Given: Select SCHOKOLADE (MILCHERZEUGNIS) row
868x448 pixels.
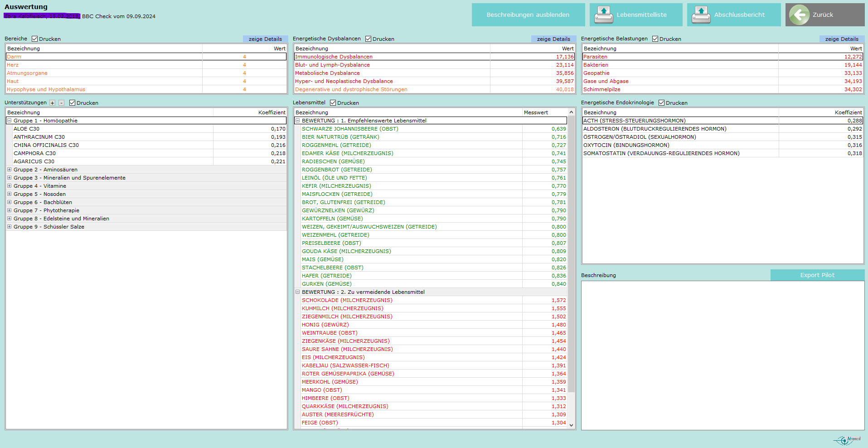Looking at the screenshot, I should pos(434,300).
